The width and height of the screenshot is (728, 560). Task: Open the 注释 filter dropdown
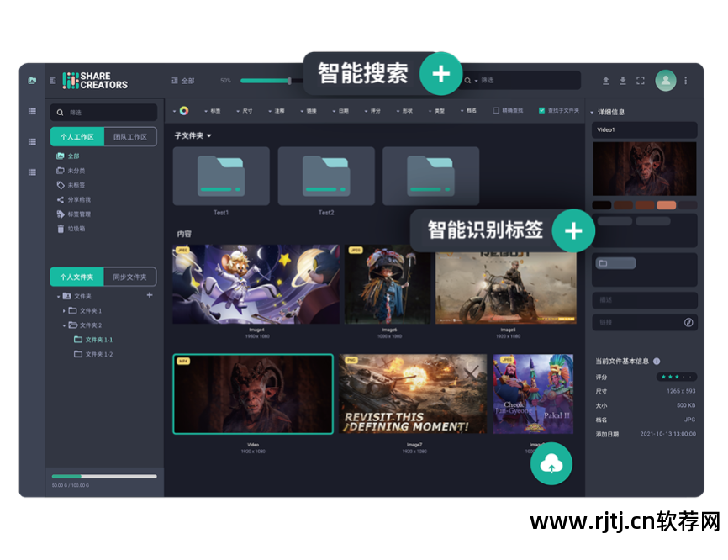[277, 111]
